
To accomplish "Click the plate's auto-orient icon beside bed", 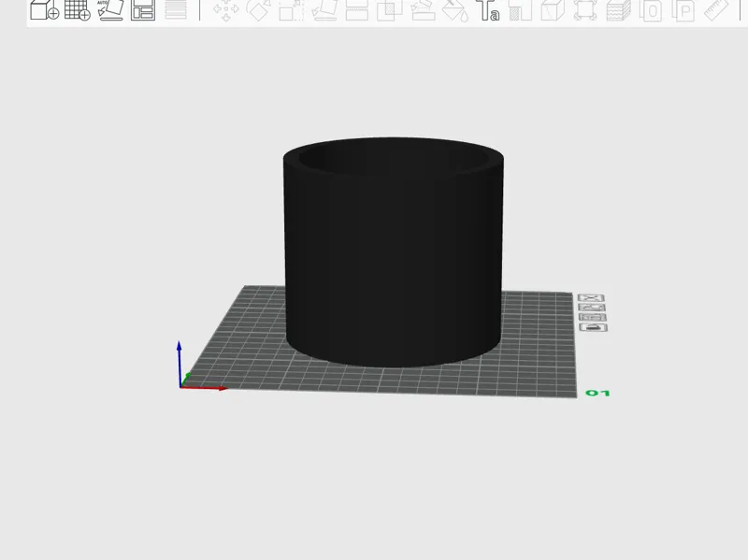I will tap(592, 308).
